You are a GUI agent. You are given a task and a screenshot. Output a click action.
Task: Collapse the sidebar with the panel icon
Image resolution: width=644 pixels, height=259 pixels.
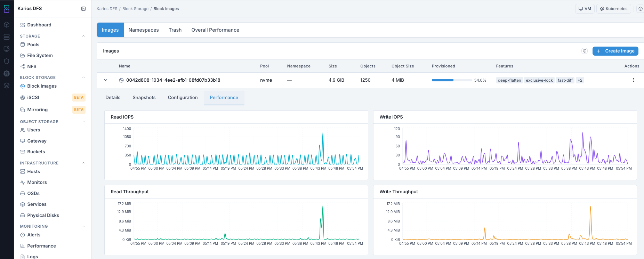coord(83,9)
